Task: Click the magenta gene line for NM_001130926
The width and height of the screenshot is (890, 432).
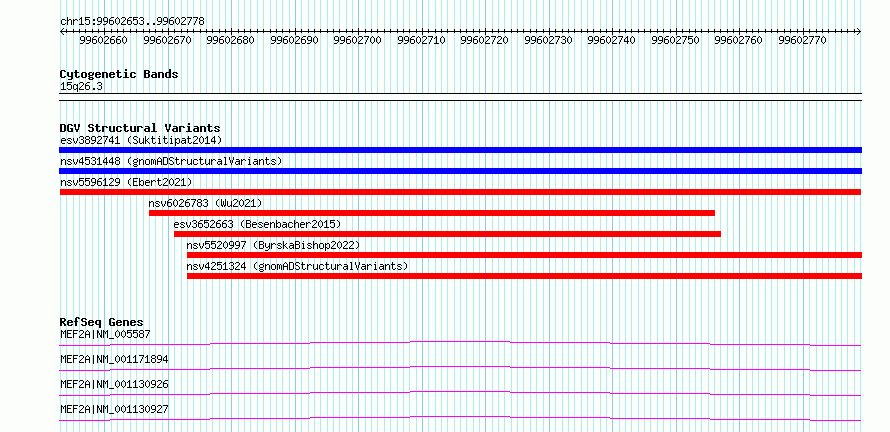Action: [x=460, y=393]
